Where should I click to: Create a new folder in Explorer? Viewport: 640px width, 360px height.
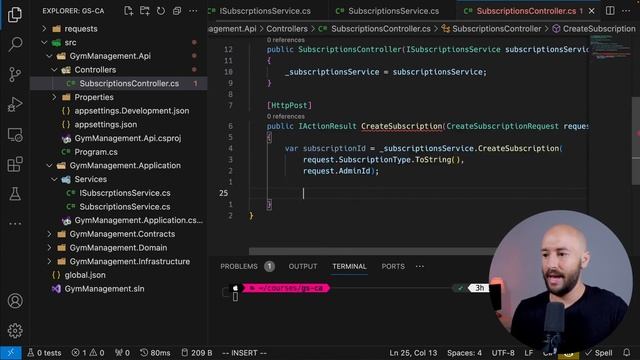144,11
